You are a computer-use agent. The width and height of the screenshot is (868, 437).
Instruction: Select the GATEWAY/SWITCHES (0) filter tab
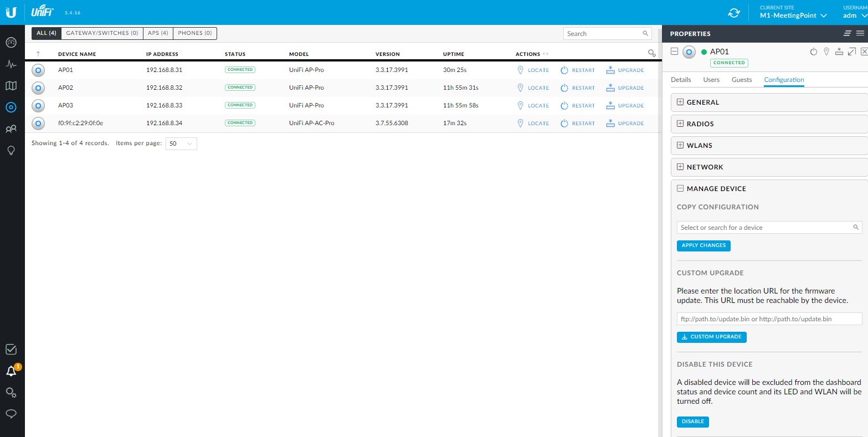coord(102,33)
